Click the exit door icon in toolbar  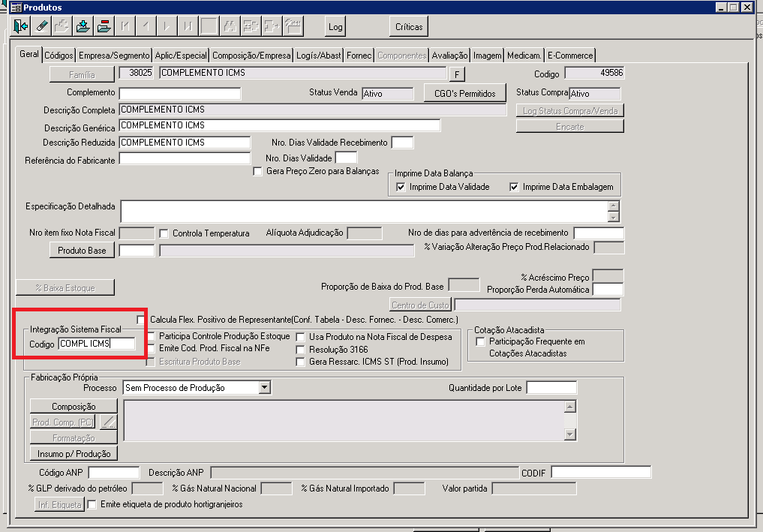pos(20,26)
